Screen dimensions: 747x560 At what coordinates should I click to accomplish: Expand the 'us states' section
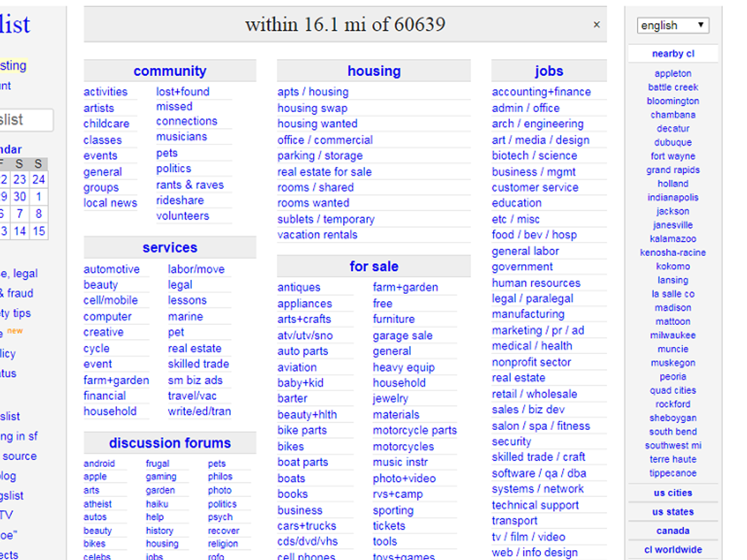point(672,512)
